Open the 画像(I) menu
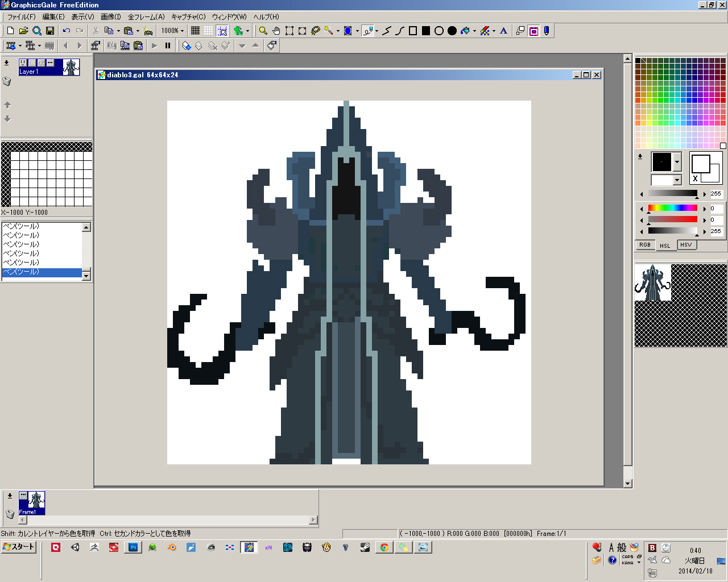Image resolution: width=728 pixels, height=582 pixels. pos(111,17)
